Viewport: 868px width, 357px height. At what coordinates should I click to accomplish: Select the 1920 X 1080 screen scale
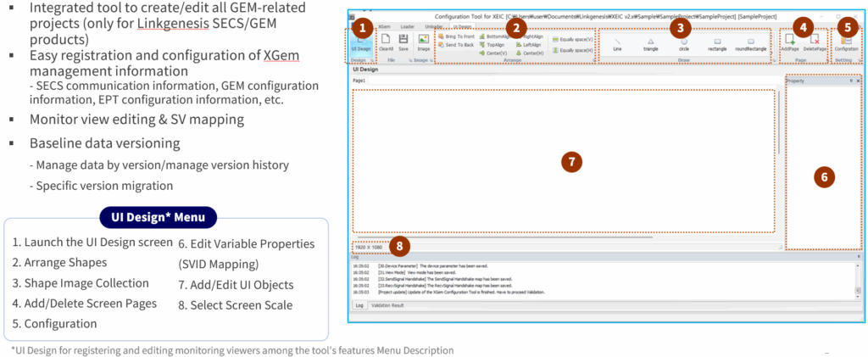[x=368, y=246]
